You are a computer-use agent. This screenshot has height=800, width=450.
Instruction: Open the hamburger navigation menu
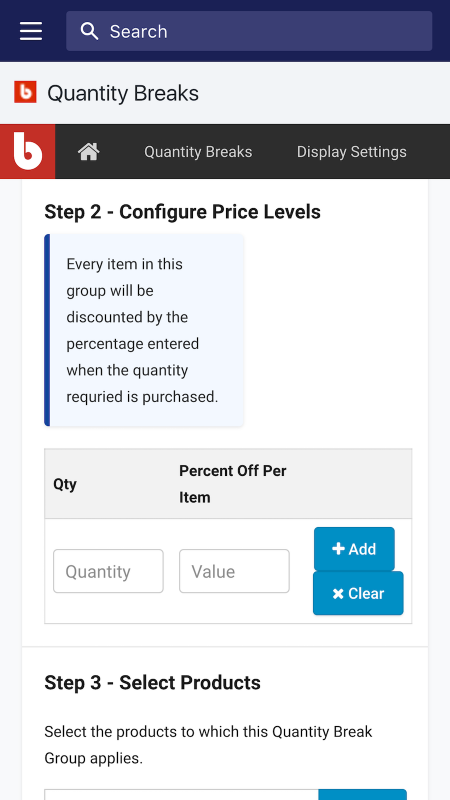31,31
